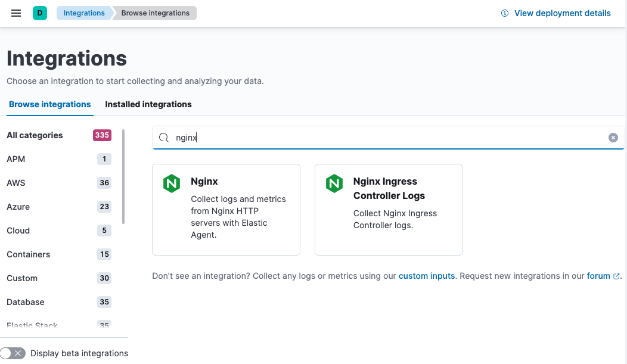The width and height of the screenshot is (627, 364).
Task: Click the Nginx Ingress Controller Logs logo
Action: 334,184
